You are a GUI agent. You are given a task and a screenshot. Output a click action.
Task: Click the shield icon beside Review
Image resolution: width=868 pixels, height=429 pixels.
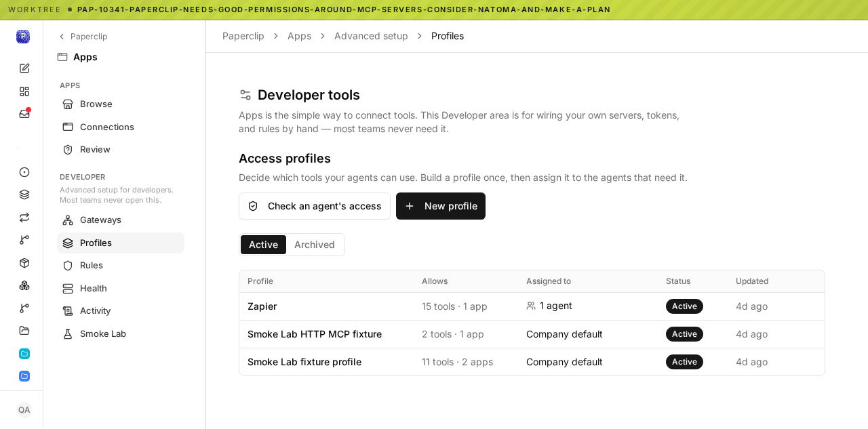tap(68, 150)
